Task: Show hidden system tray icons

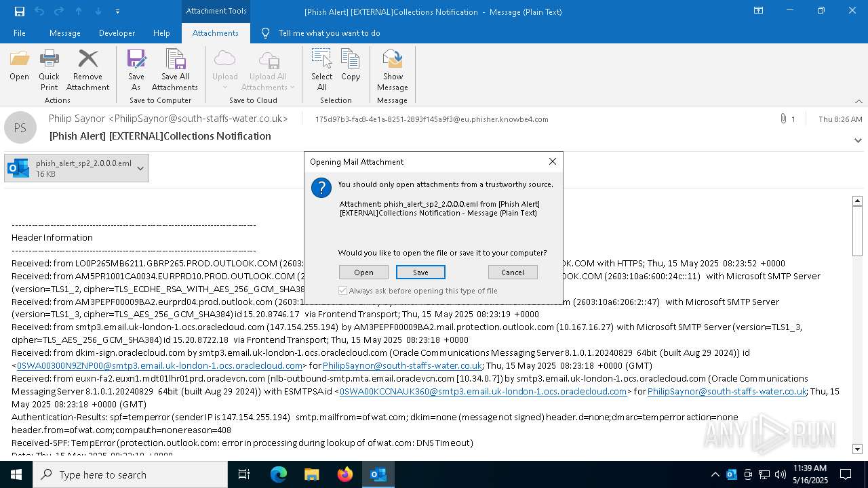Action: 715,474
